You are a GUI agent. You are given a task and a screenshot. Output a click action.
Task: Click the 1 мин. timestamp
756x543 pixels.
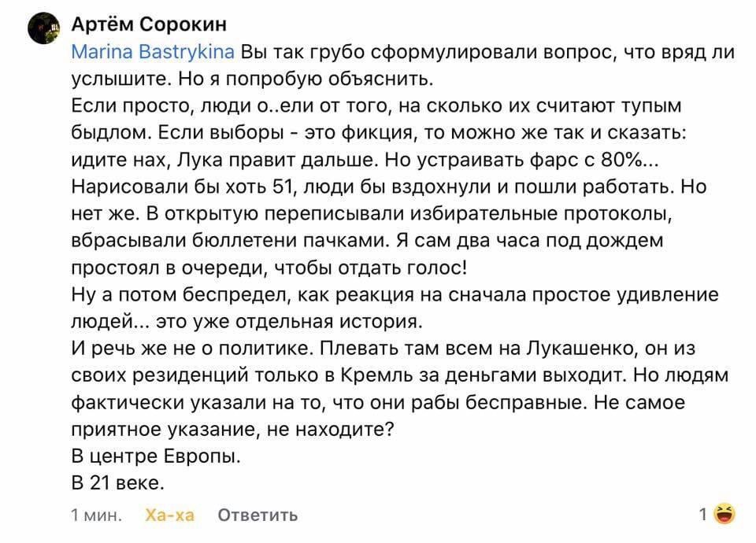click(x=96, y=515)
